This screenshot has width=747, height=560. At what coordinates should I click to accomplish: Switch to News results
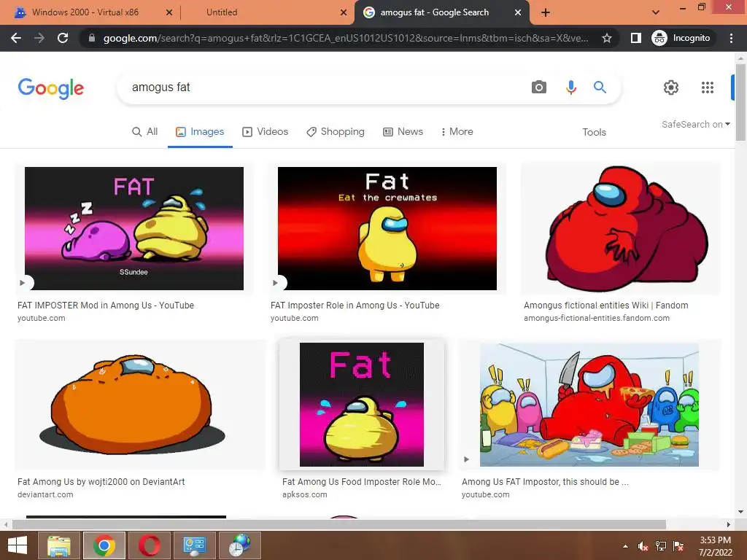click(403, 132)
